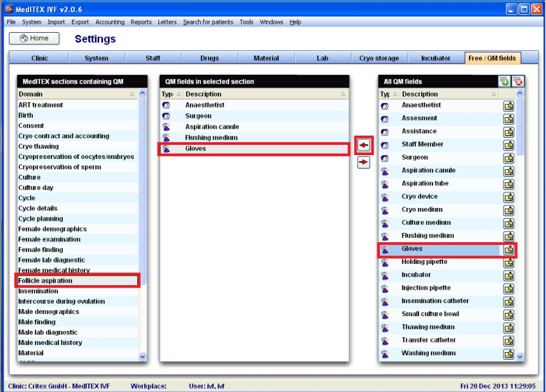The width and height of the screenshot is (546, 392).
Task: Edit the Cryo device QM field
Action: coord(509,198)
